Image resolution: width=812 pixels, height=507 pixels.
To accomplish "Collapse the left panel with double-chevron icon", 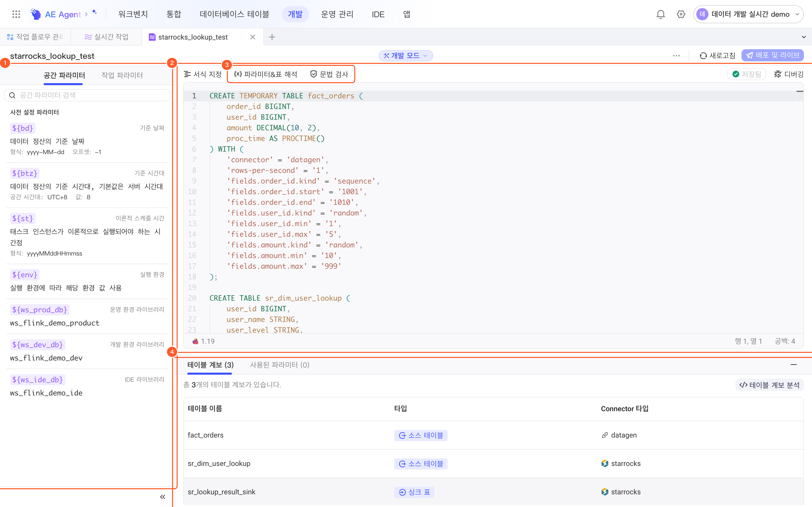I will [x=162, y=497].
